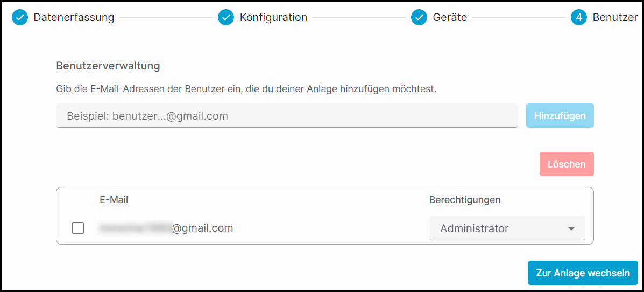The height and width of the screenshot is (292, 644).
Task: Open the Administrator permissions dropdown
Action: tap(507, 228)
